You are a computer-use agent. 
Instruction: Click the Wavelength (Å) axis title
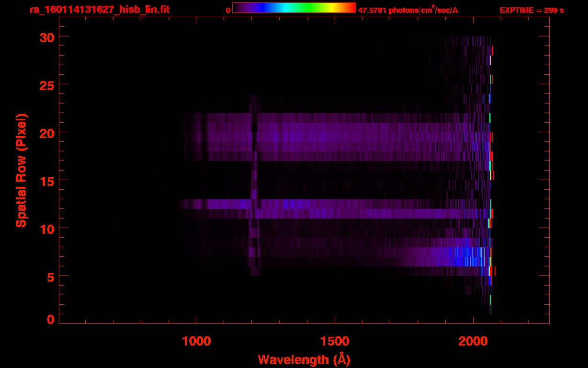pos(304,359)
